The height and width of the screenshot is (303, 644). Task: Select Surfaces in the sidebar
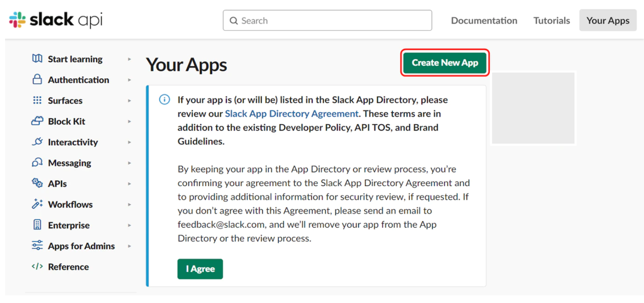(65, 100)
